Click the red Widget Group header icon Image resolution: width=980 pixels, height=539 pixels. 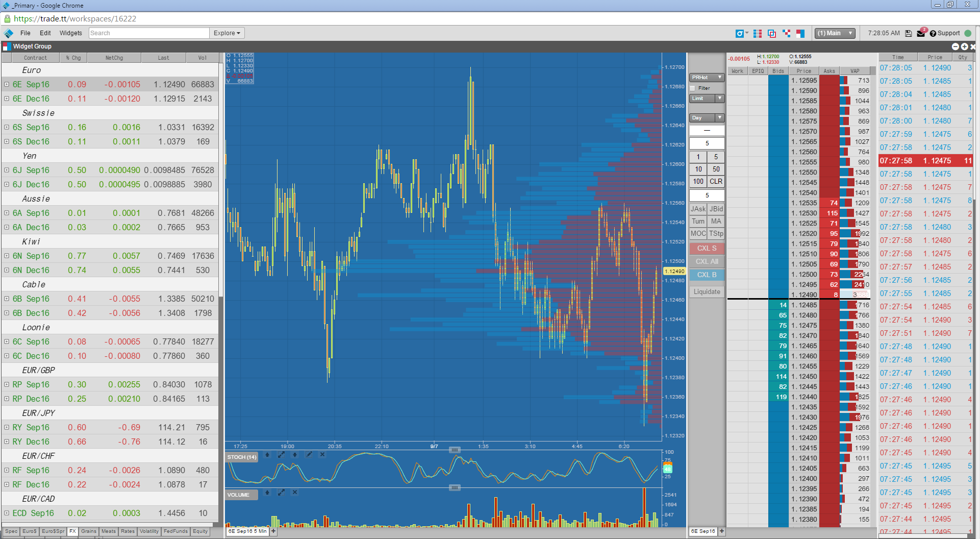pyautogui.click(x=6, y=46)
